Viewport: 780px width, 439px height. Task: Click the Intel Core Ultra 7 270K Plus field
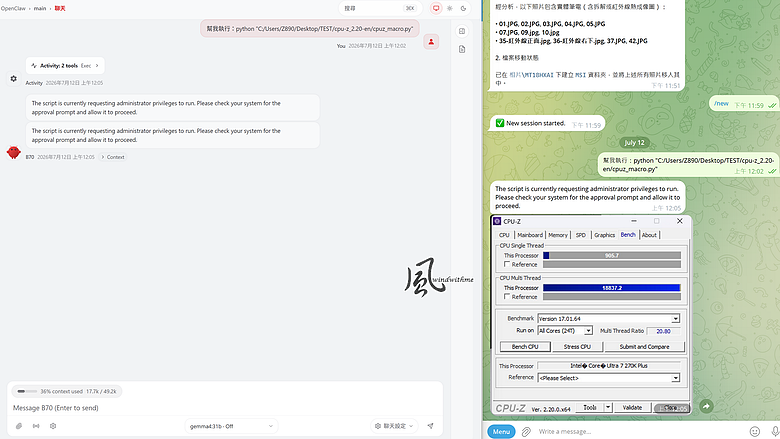pyautogui.click(x=608, y=365)
